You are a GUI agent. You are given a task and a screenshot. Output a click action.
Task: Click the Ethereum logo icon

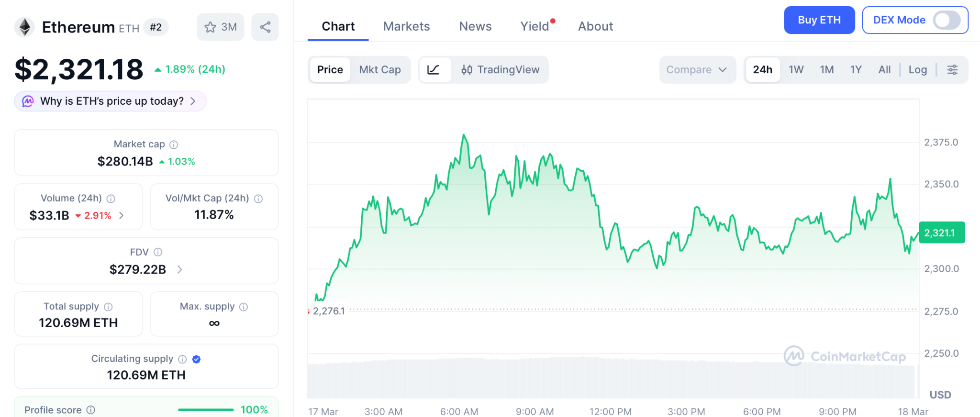point(24,27)
